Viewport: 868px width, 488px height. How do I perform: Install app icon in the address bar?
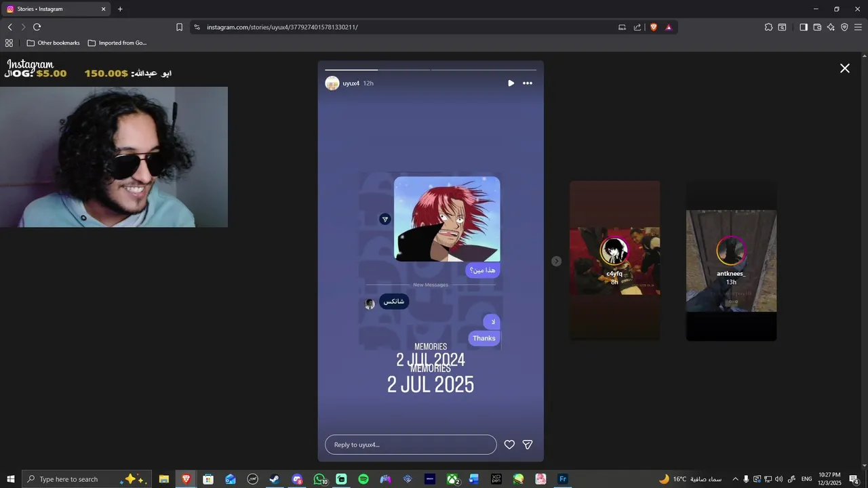(622, 27)
